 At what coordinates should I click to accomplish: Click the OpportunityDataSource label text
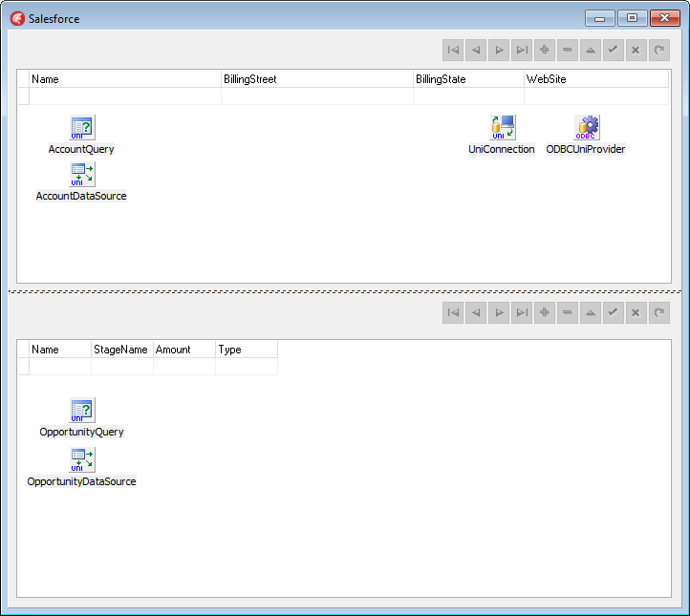point(82,481)
